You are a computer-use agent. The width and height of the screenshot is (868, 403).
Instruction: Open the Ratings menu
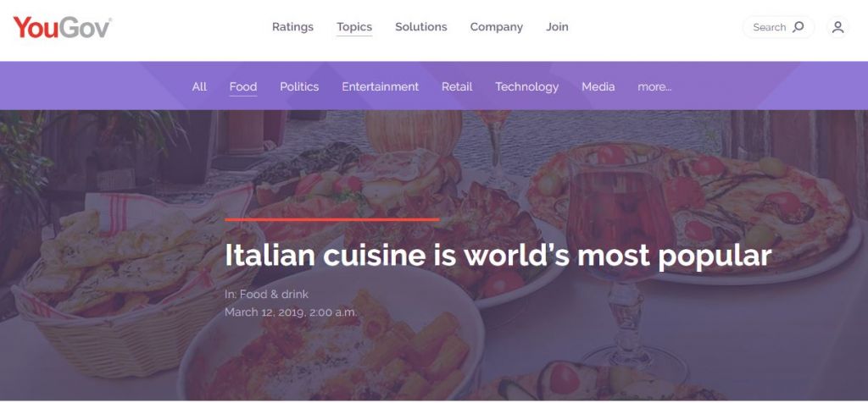pyautogui.click(x=292, y=27)
